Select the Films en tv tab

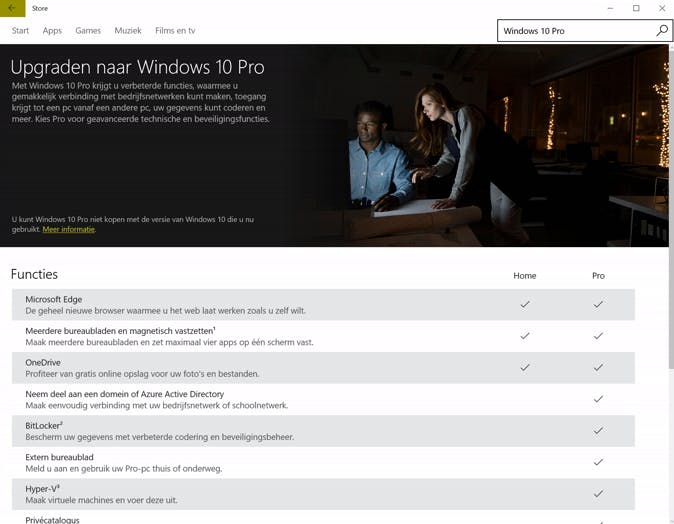(x=175, y=31)
